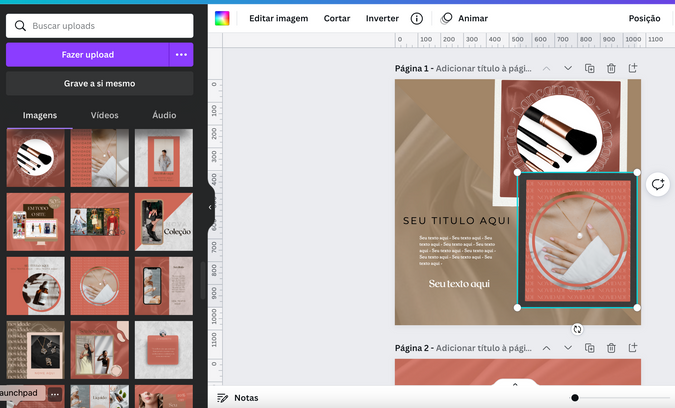Move Página 2 up with chevron
675x408 pixels.
tap(546, 348)
